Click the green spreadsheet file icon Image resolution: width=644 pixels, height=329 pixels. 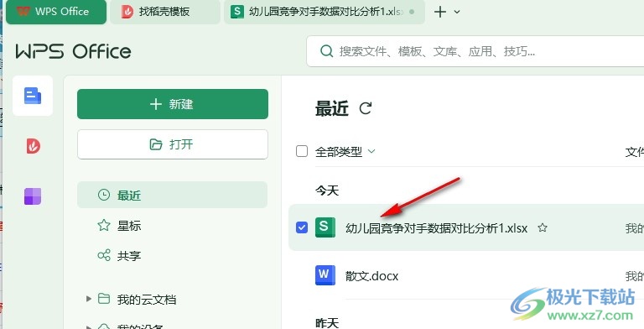coord(325,227)
